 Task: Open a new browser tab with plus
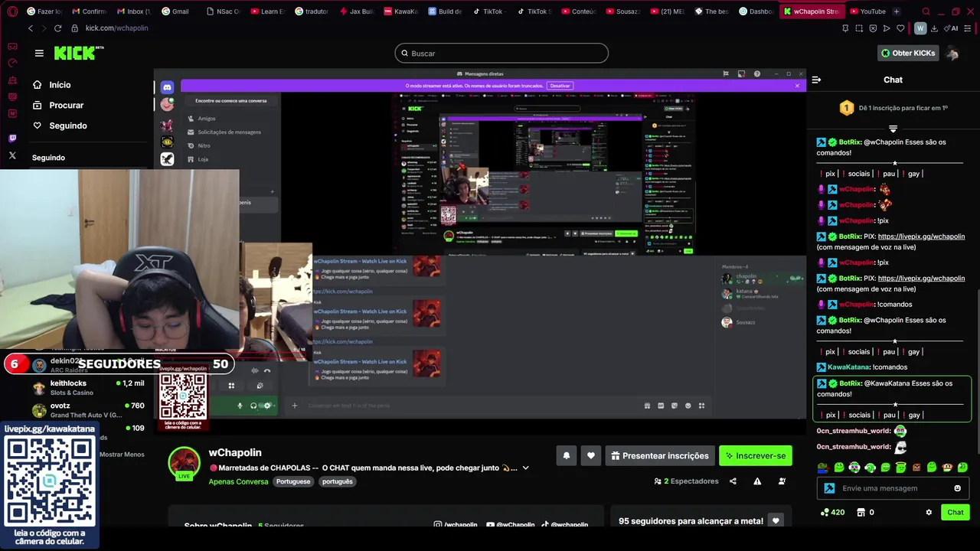897,11
